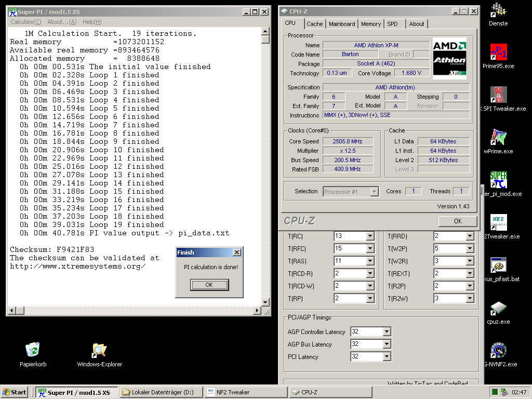This screenshot has width=532, height=399.
Task: Open the About...(A) menu in Super PI
Action: (x=62, y=22)
